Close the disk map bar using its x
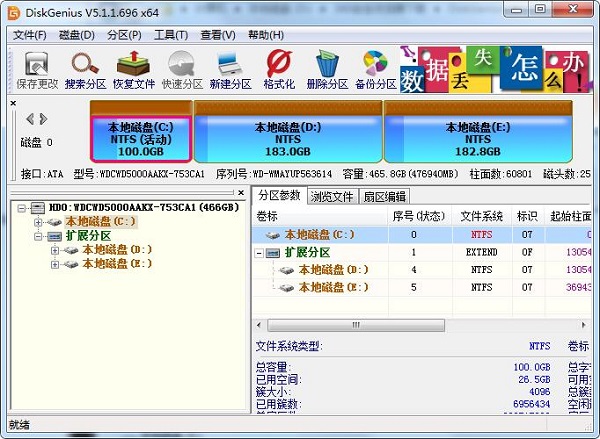The width and height of the screenshot is (600, 439). coord(13,103)
